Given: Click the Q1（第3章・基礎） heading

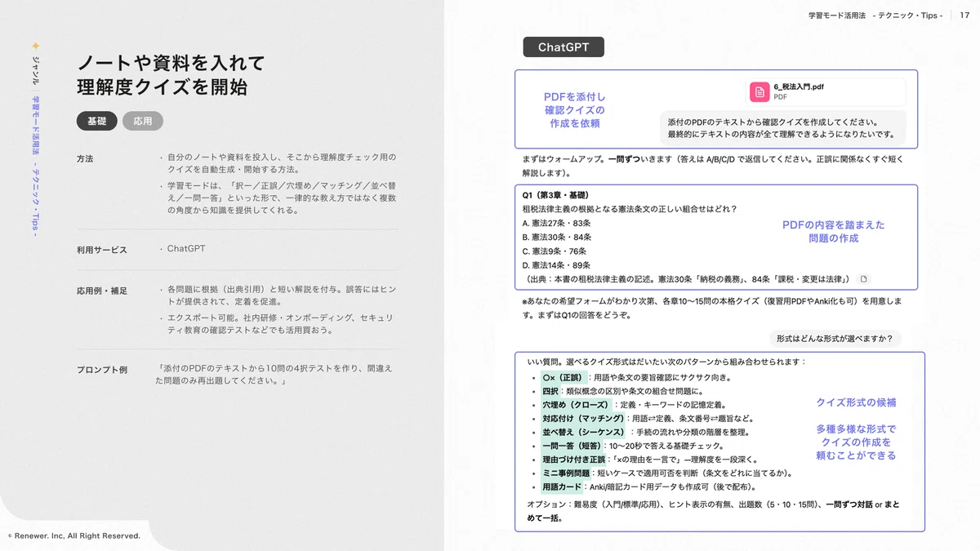Looking at the screenshot, I should pyautogui.click(x=556, y=195).
